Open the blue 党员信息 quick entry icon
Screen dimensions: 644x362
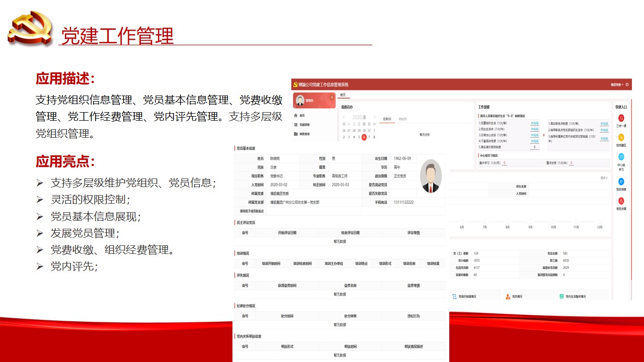(621, 182)
